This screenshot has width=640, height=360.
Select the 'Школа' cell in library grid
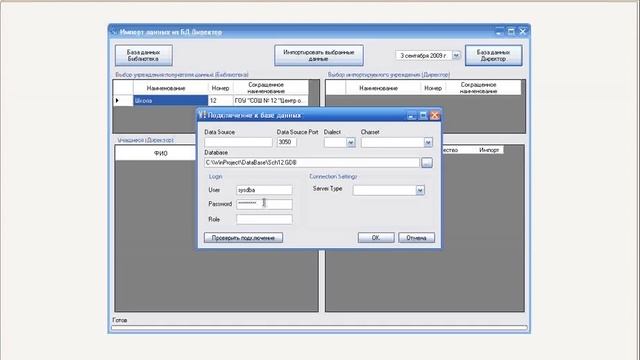tap(171, 100)
